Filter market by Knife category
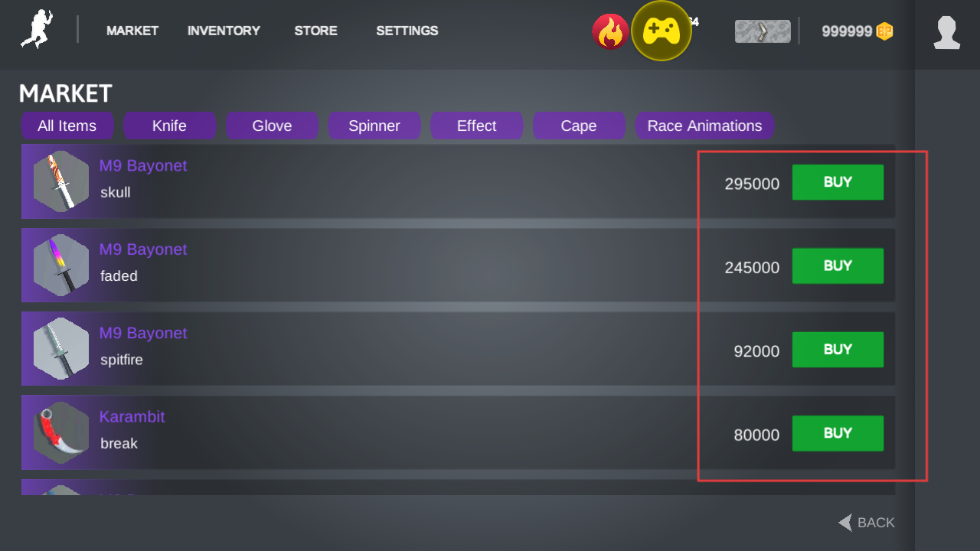 pos(169,126)
